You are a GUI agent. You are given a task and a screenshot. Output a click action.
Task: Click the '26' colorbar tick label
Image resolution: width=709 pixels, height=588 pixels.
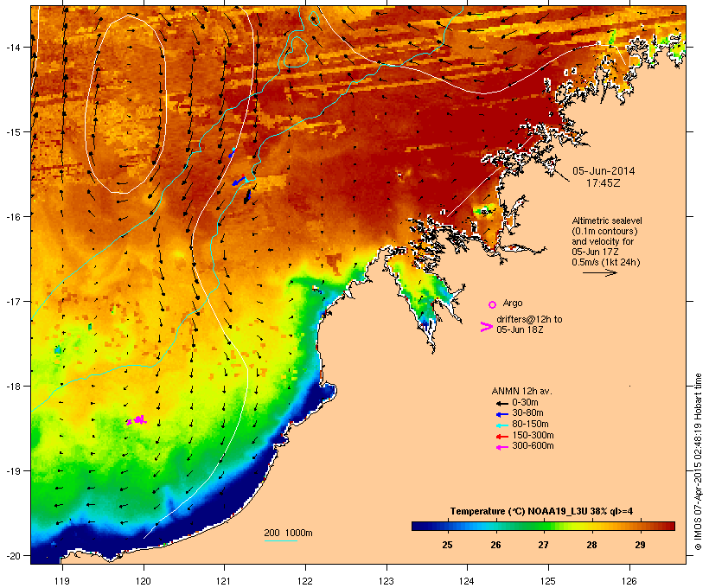click(x=495, y=545)
